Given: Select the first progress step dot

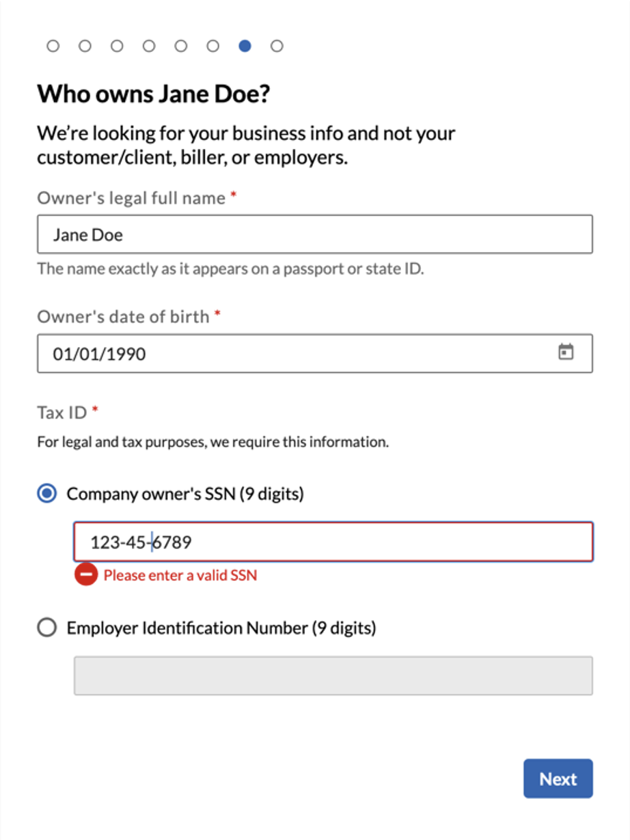Looking at the screenshot, I should coord(53,46).
